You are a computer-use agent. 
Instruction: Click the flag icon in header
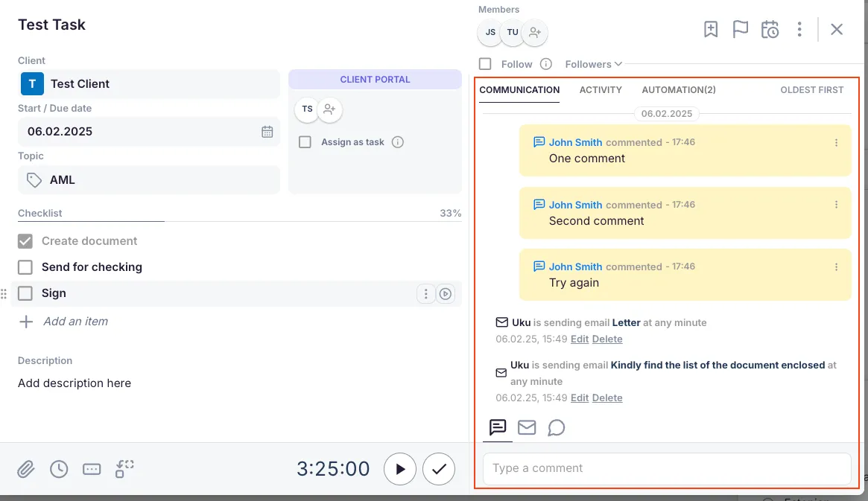click(740, 30)
